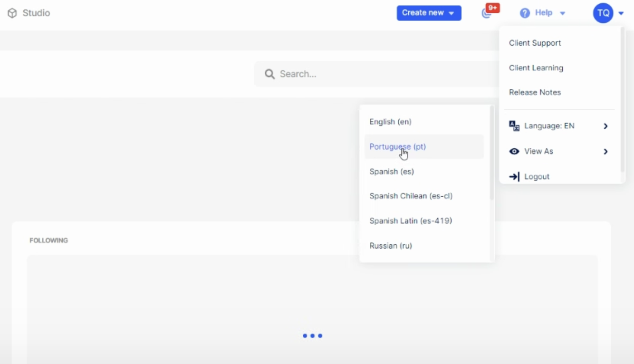Open the Help dropdown chevron
Viewport: 634px width, 364px height.
pos(562,13)
